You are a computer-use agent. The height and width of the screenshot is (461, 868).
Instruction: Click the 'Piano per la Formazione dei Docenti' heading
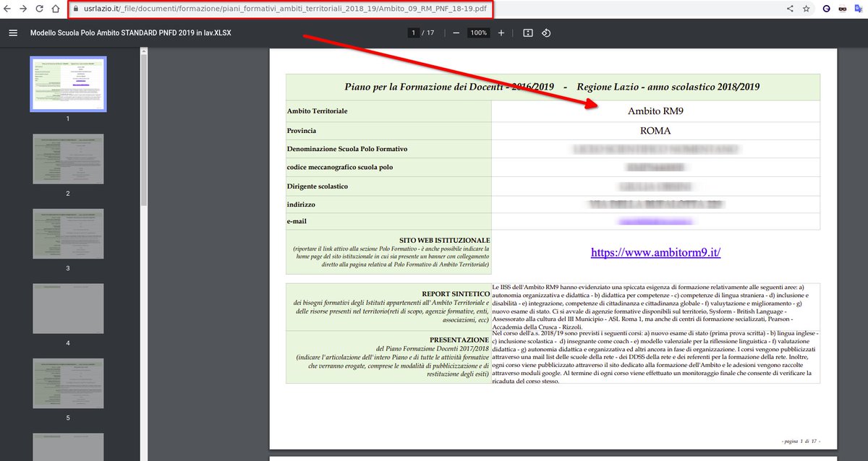[553, 87]
